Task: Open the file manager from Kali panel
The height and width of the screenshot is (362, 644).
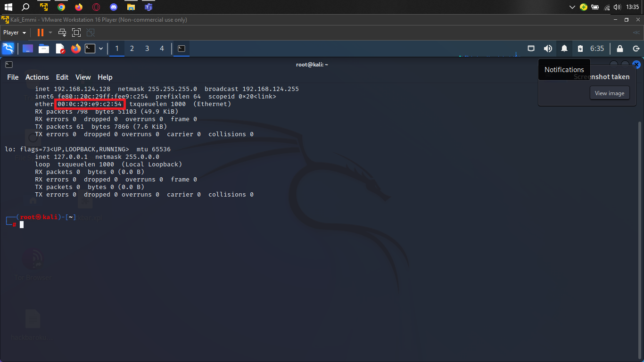Action: (44, 49)
